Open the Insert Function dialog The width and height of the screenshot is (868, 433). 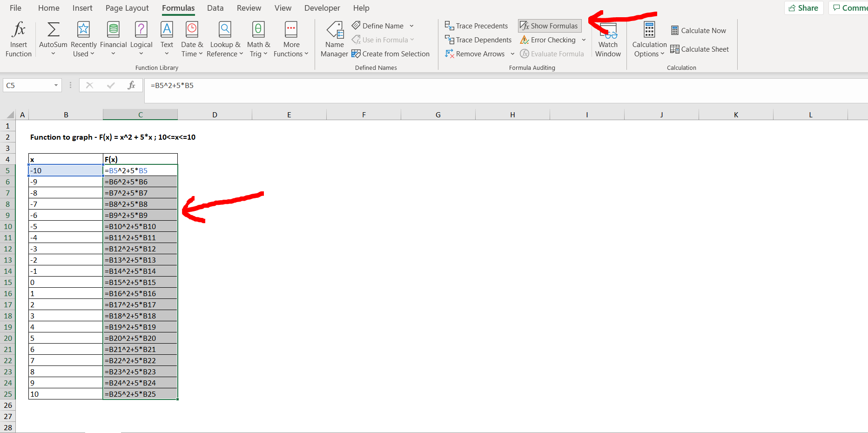(x=18, y=38)
